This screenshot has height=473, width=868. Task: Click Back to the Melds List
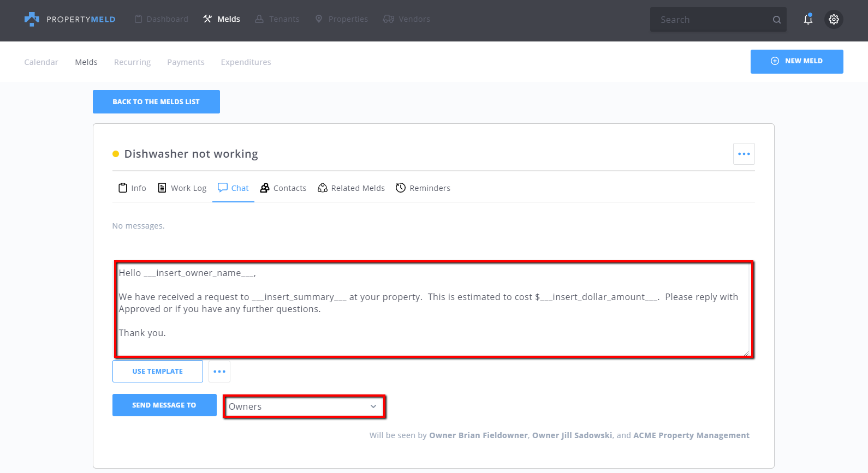coord(156,101)
